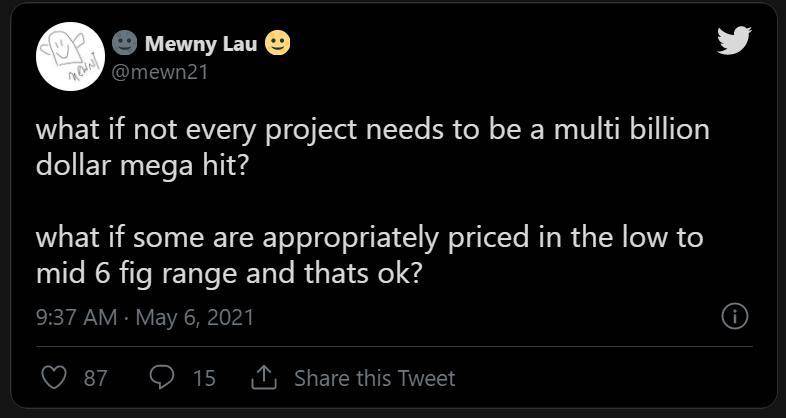Click the 15 replies count
Image resolution: width=786 pixels, height=418 pixels.
(x=203, y=378)
